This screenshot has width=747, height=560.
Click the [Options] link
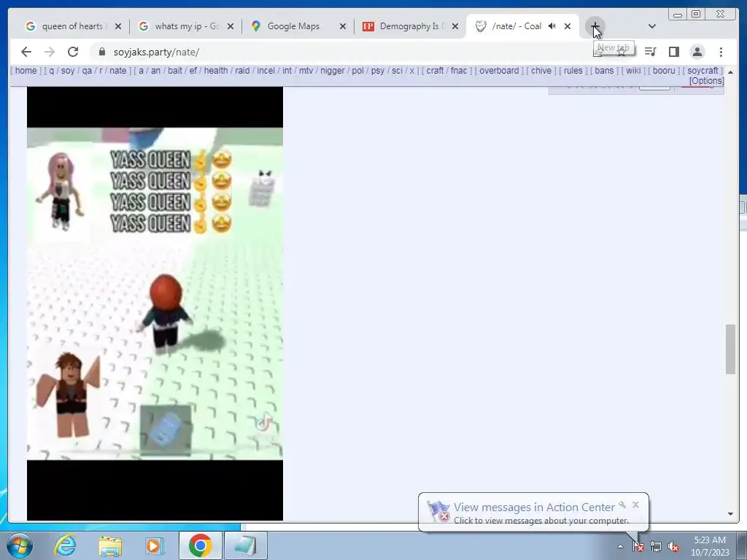pyautogui.click(x=706, y=81)
